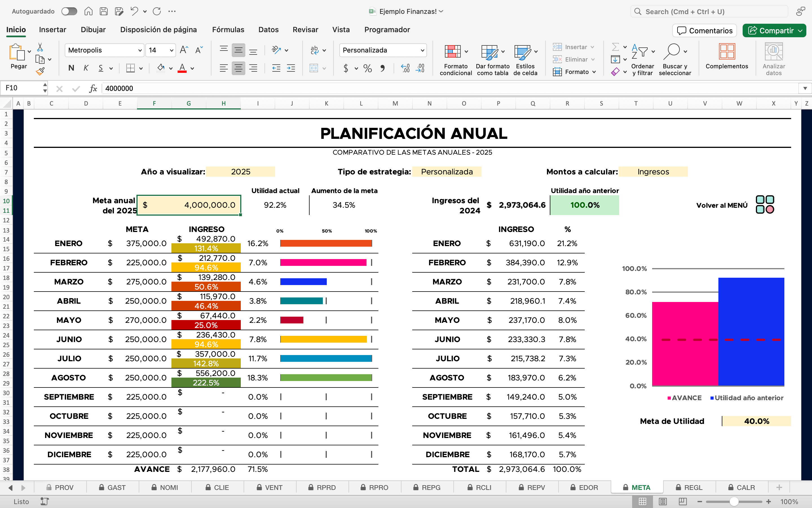Open the font size 14 dropdown
The width and height of the screenshot is (812, 508).
point(171,51)
